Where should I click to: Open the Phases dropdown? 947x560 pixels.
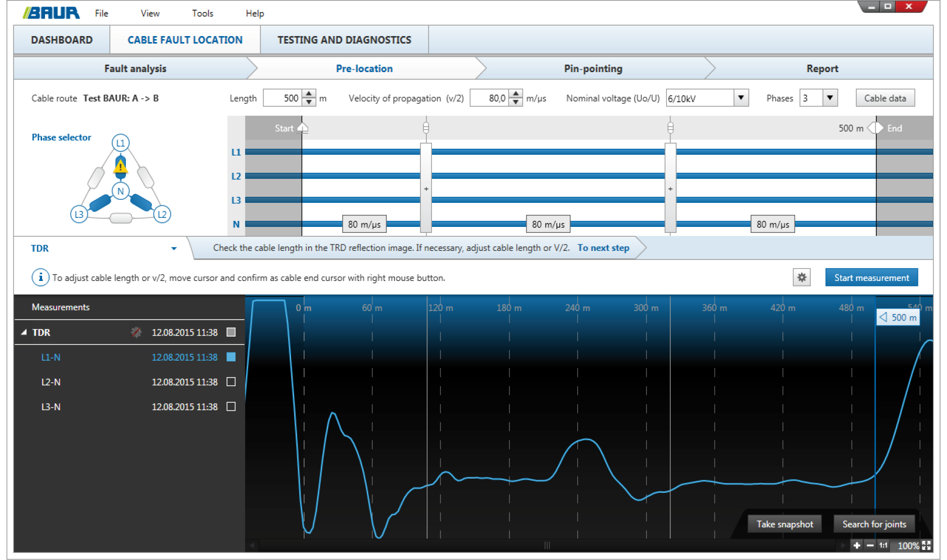click(830, 98)
